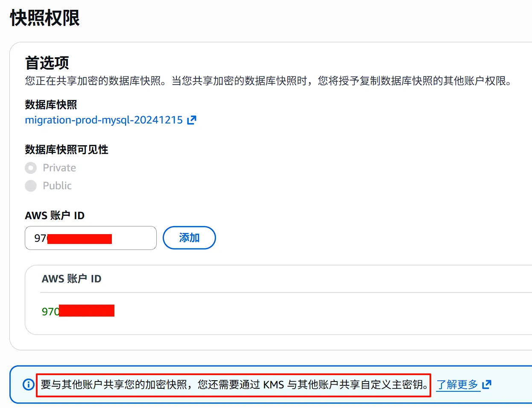Click the AWS 账户 ID input field
The image size is (532, 408).
[90, 238]
